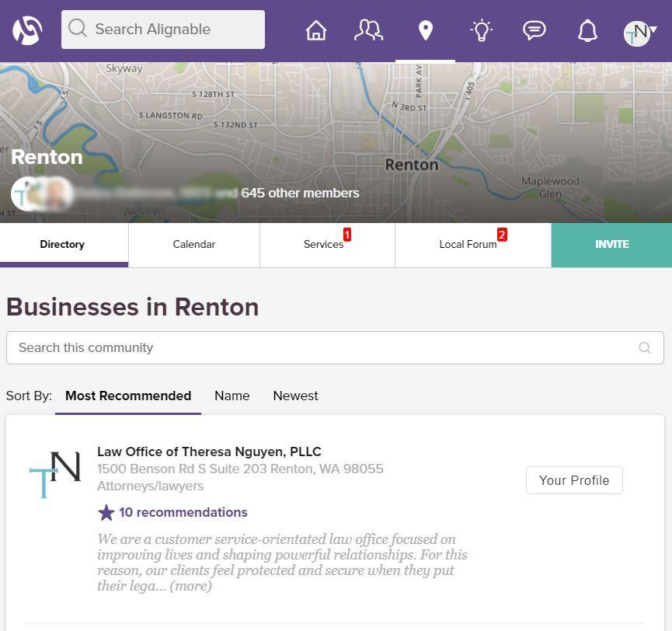Open the Local Forum tab
This screenshot has width=672, height=631.
[x=473, y=245]
